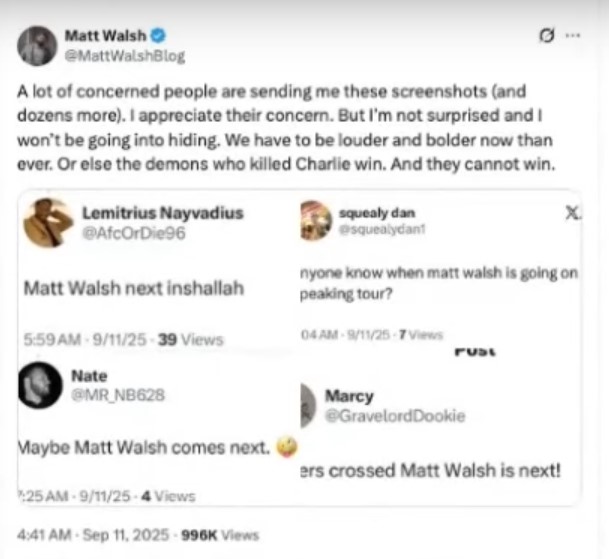The image size is (609, 559).
Task: Click the main tweet text paragraph
Action: [286, 128]
